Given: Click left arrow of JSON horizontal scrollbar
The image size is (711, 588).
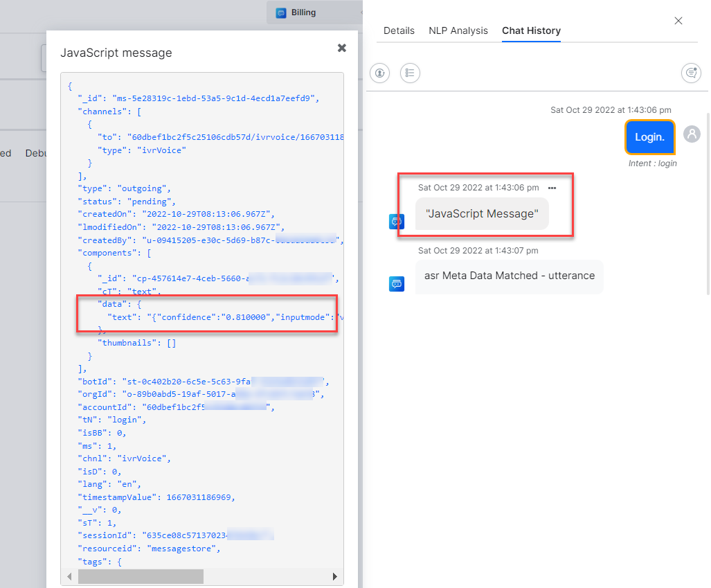Looking at the screenshot, I should coord(69,576).
